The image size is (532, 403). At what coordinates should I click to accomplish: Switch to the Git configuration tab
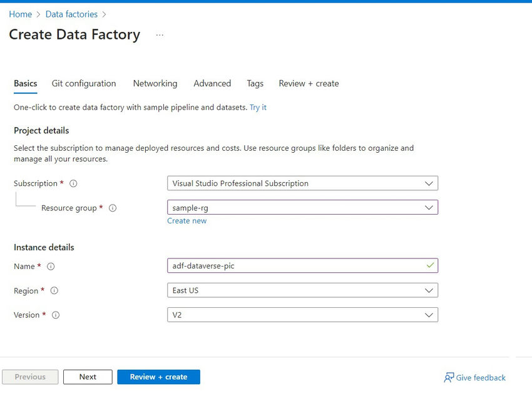[x=84, y=83]
